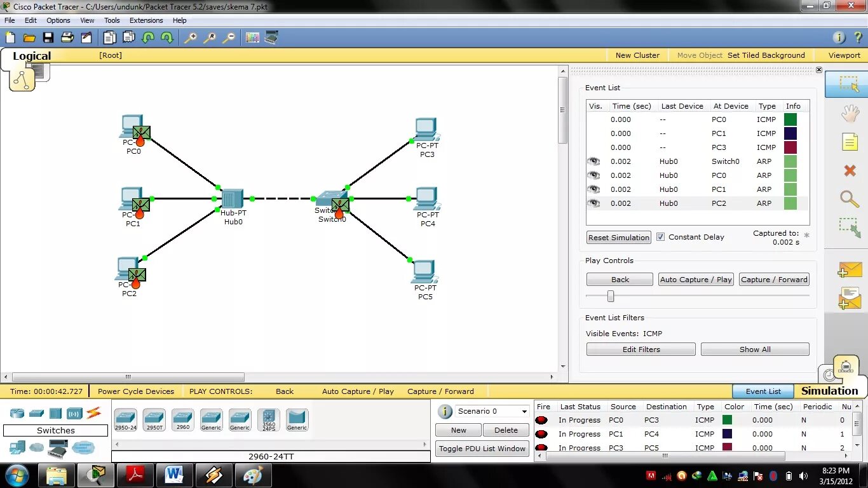
Task: Click Capture / Forward in Play Controls panel
Action: 774,280
